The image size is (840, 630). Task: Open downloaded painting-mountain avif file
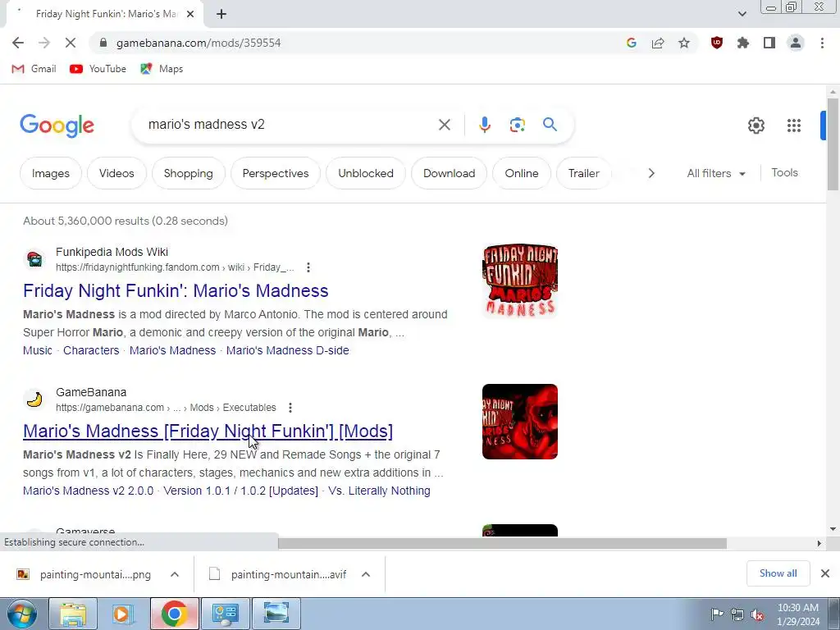[x=279, y=574]
